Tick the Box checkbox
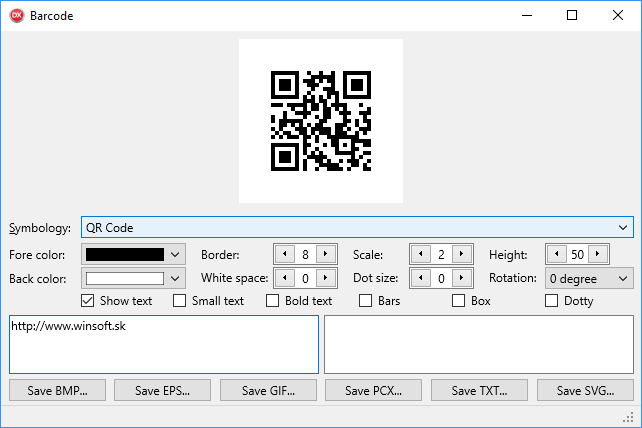The width and height of the screenshot is (642, 428). tap(458, 301)
